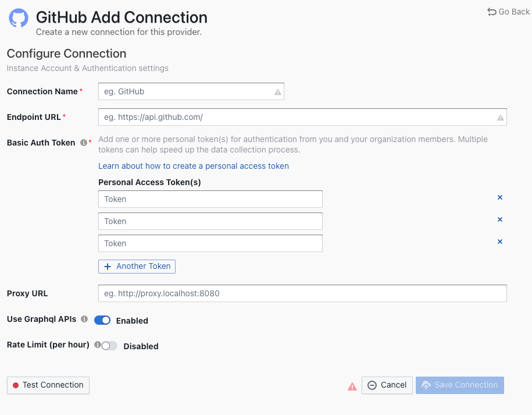Click the Endpoint URL warning icon
Image resolution: width=532 pixels, height=415 pixels.
500,118
